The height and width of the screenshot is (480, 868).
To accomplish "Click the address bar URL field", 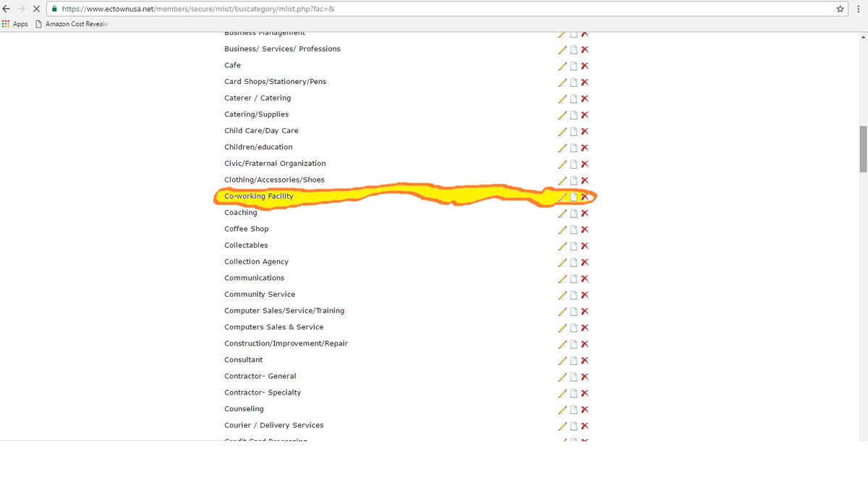I will pyautogui.click(x=441, y=9).
